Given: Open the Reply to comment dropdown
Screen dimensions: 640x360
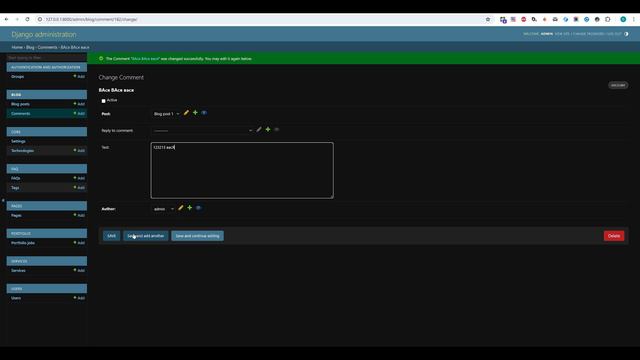Looking at the screenshot, I should [203, 131].
